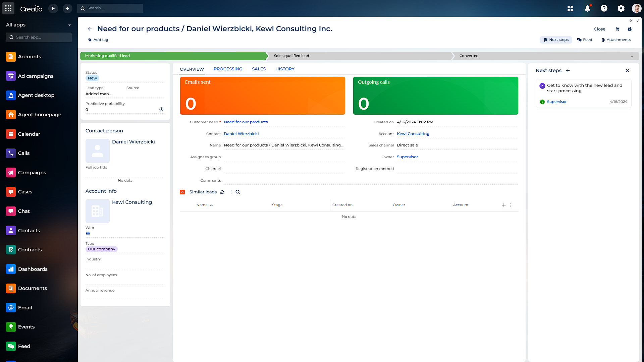Click the Close button

[x=599, y=29]
